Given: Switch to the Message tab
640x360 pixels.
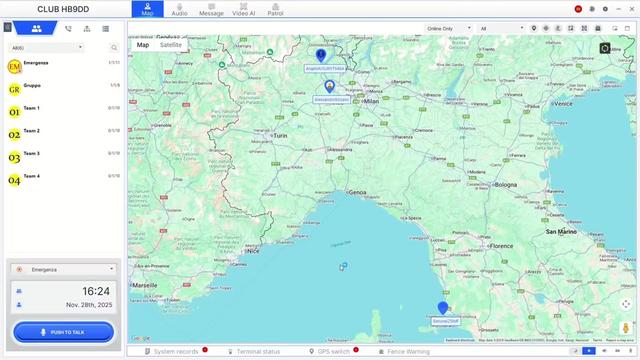Looking at the screenshot, I should (211, 9).
